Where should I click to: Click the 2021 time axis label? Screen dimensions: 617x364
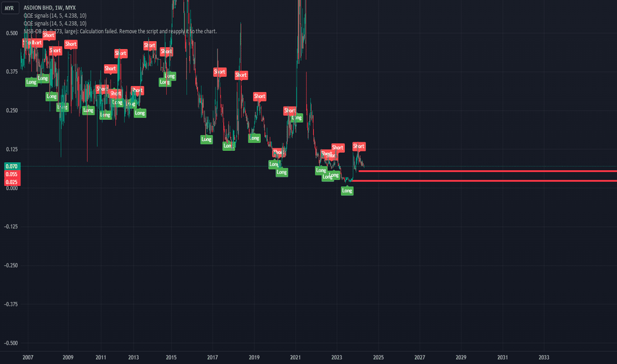[x=295, y=357]
